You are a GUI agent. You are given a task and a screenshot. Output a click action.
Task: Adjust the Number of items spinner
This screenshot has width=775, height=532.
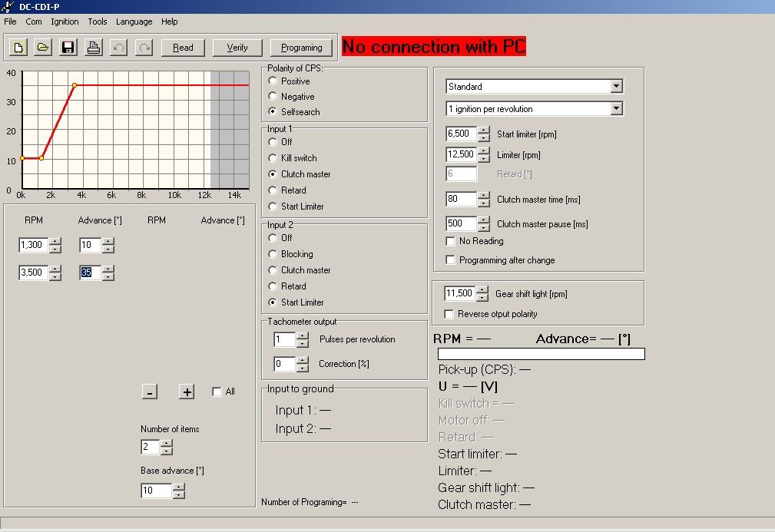(167, 447)
